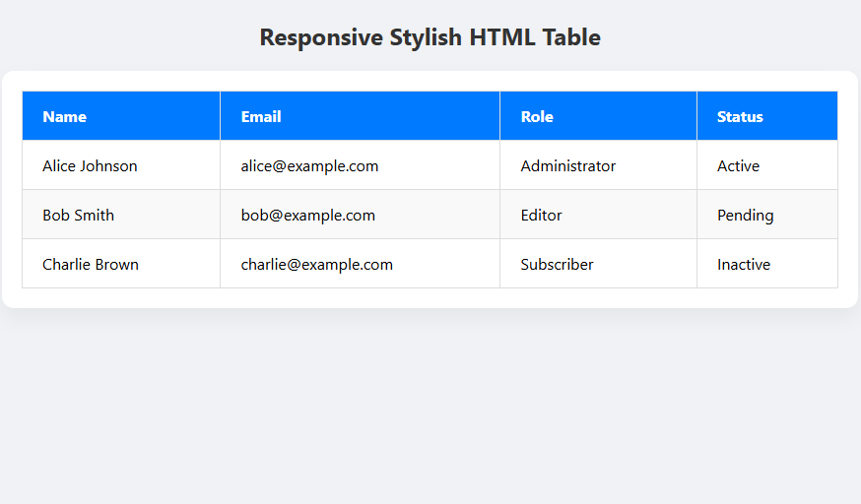Select the alice@example.com email cell
This screenshot has width=861, height=504.
coord(309,165)
